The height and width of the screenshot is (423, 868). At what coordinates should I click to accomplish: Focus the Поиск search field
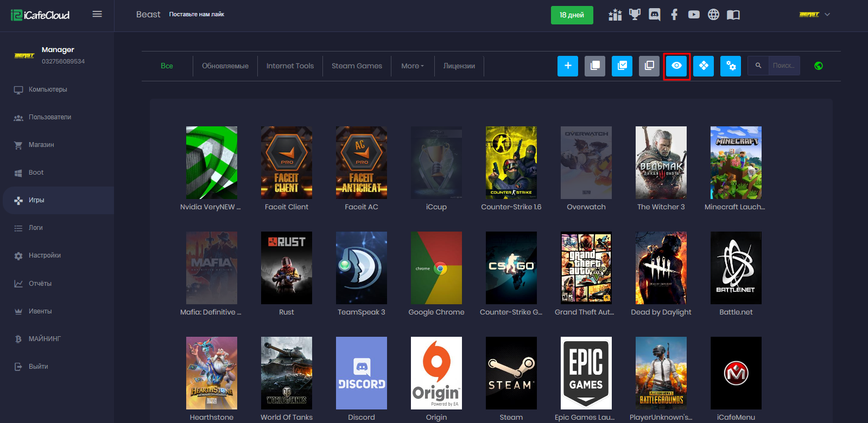784,66
